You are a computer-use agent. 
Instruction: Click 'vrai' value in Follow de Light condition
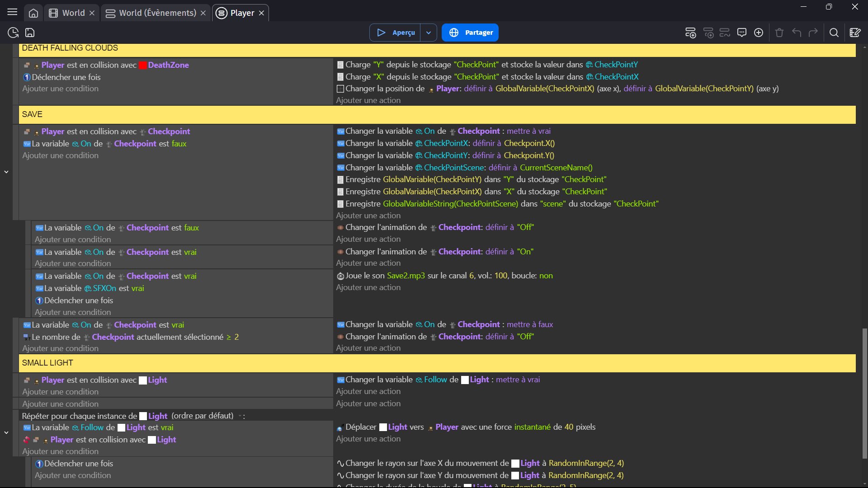[167, 427]
